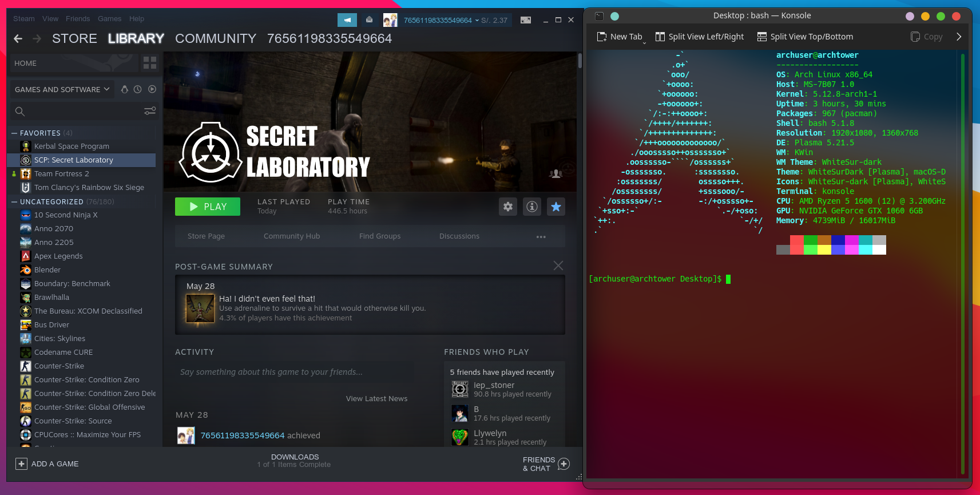
Task: Open the Steam announcements megaphone icon
Action: (x=347, y=20)
